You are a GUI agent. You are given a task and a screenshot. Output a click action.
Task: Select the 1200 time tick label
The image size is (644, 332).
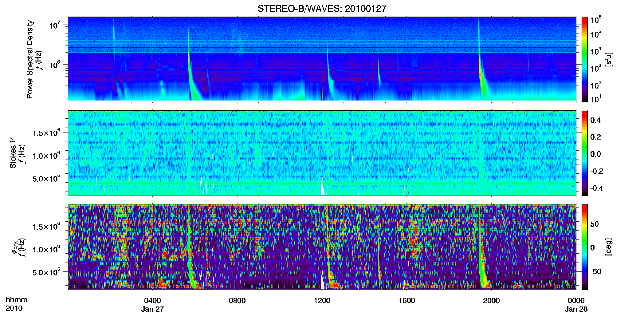click(x=322, y=300)
